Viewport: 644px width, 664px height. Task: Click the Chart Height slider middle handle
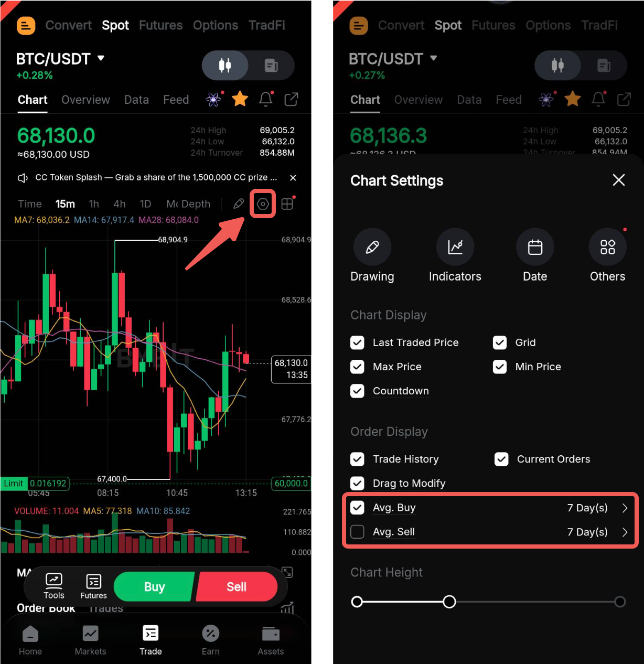pos(449,602)
